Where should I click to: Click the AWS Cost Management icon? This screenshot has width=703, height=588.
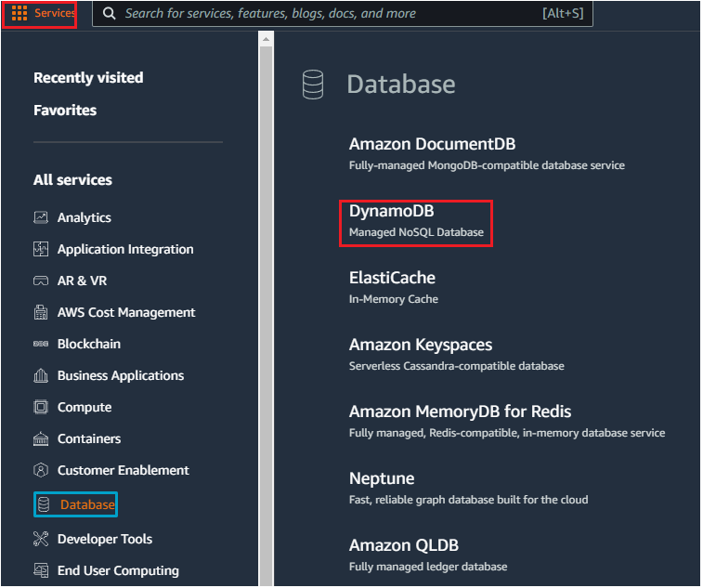click(x=41, y=312)
